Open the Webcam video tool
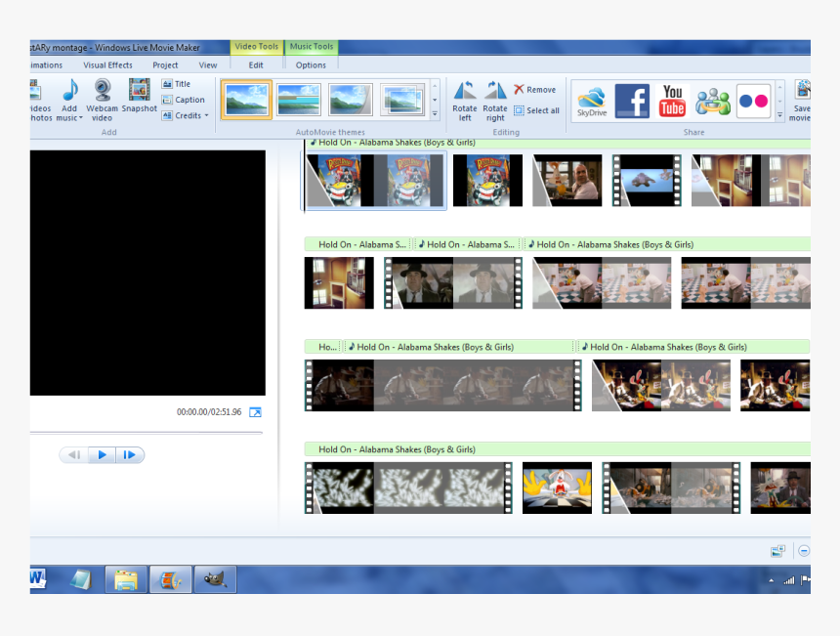Screen dimensions: 840x636 [102, 101]
